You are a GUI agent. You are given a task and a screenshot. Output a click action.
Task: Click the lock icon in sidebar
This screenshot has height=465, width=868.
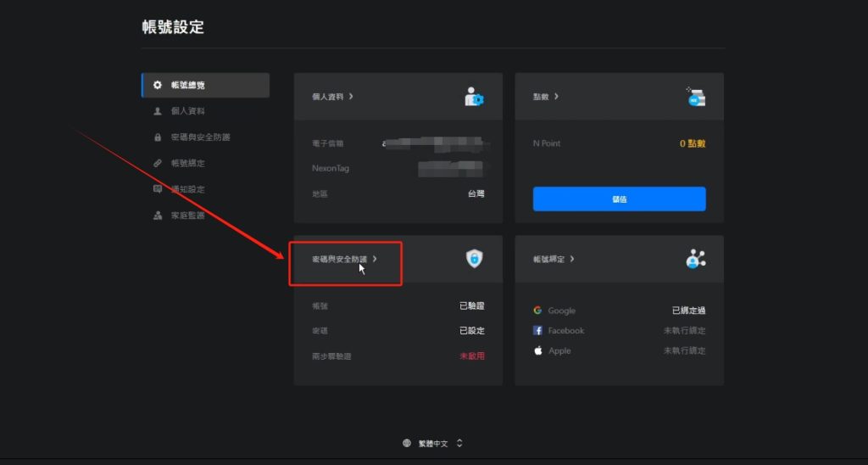coord(157,137)
